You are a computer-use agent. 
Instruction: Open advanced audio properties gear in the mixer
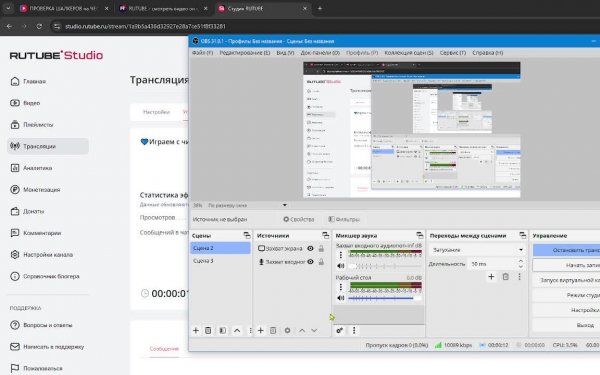pos(339,330)
